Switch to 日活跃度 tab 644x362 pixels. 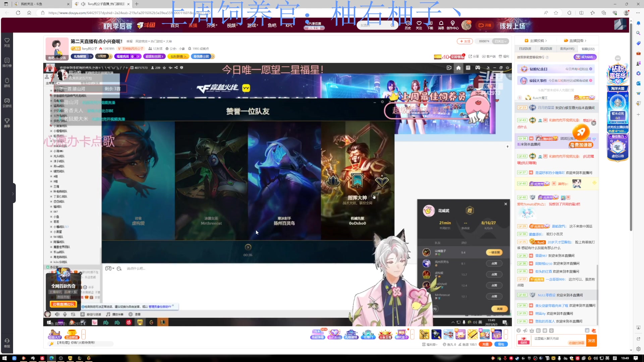[525, 49]
